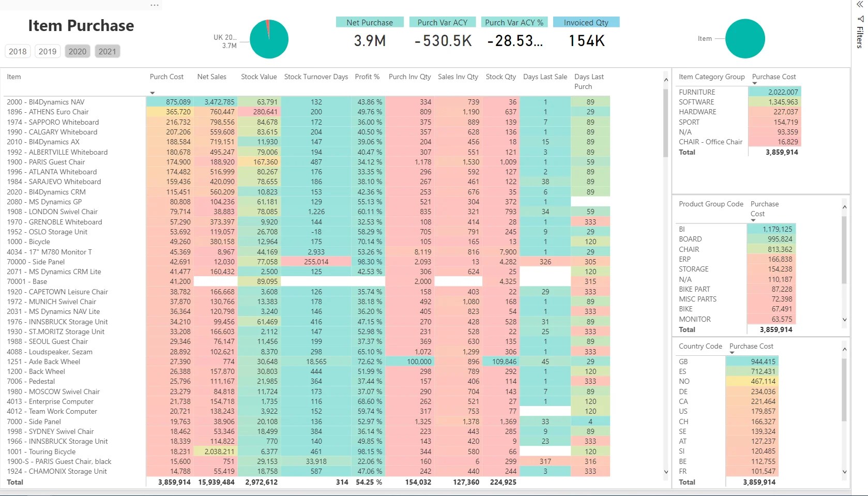Select CHAIR in Product Group Code list

click(689, 249)
